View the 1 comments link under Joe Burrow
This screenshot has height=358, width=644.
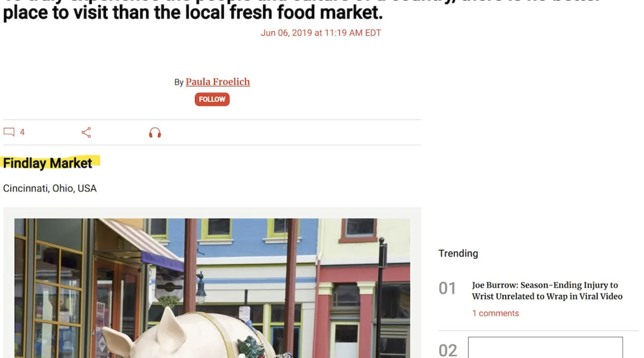[495, 313]
